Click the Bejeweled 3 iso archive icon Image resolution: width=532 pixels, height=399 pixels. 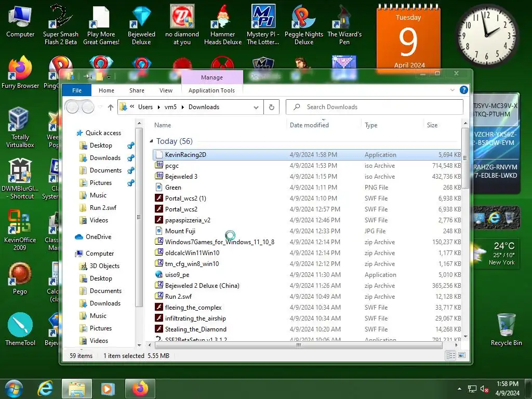click(159, 176)
